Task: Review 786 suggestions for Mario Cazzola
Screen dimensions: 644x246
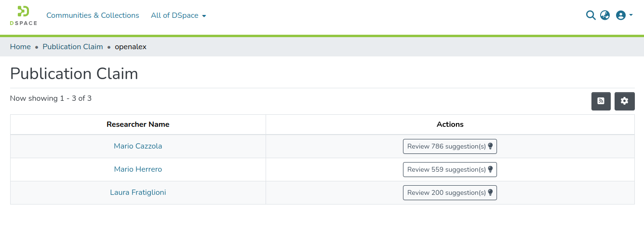Action: [446, 146]
